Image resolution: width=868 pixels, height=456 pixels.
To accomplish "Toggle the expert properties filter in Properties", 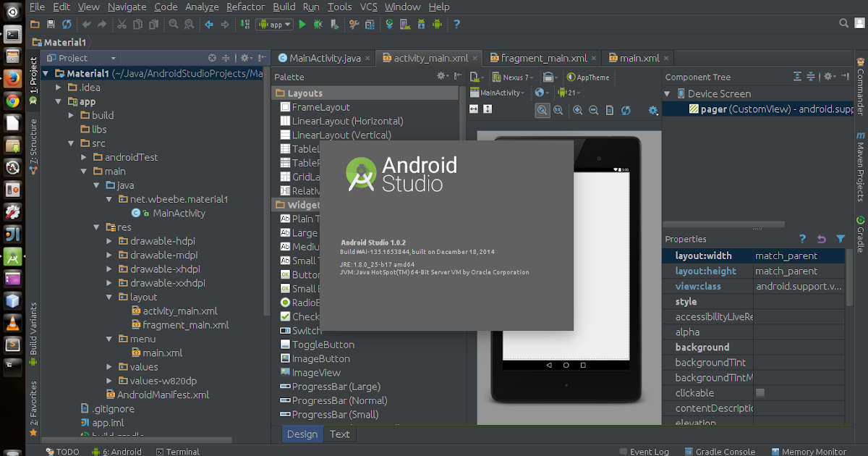I will pyautogui.click(x=839, y=239).
